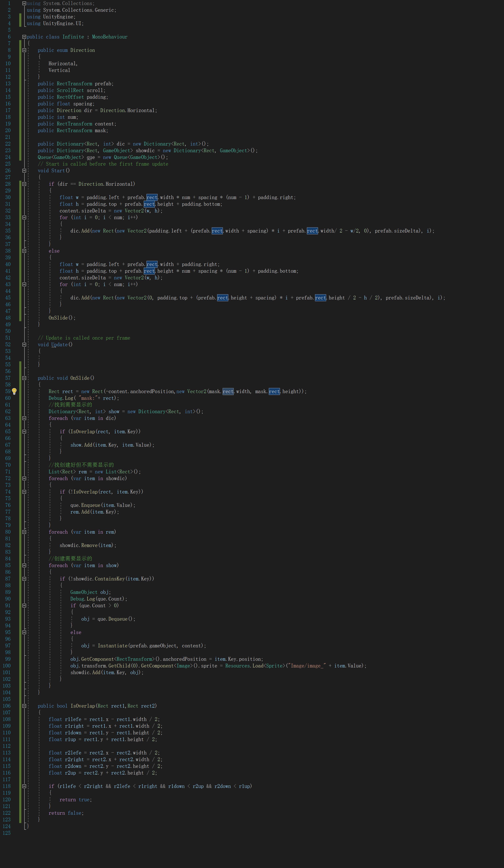
Task: Click the lightbulb quick actions icon
Action: pos(14,391)
